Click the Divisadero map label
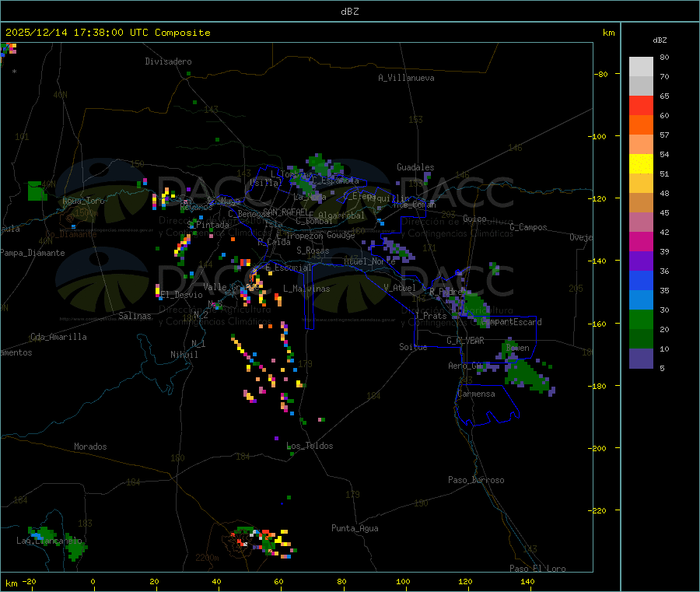 point(168,61)
